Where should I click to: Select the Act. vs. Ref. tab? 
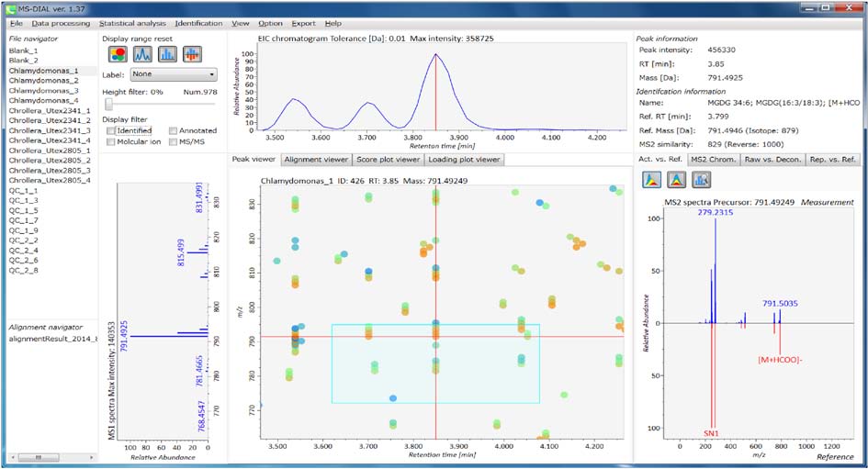pyautogui.click(x=659, y=160)
